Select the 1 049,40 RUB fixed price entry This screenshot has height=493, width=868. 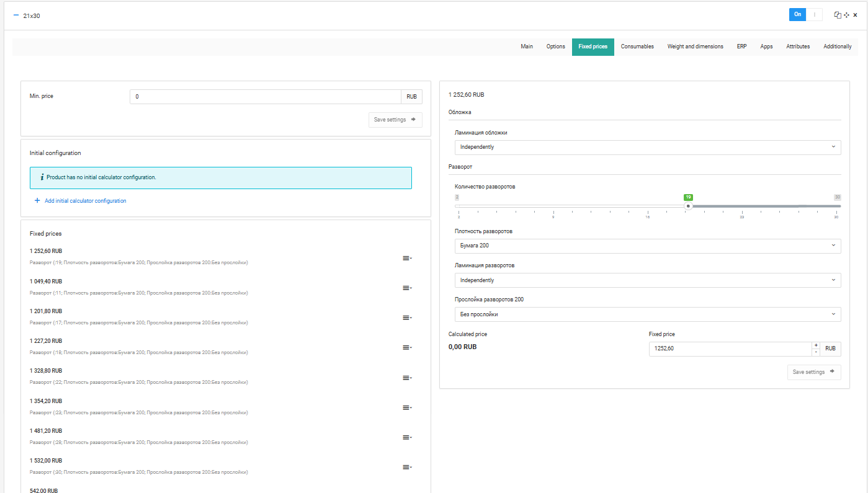pos(46,281)
